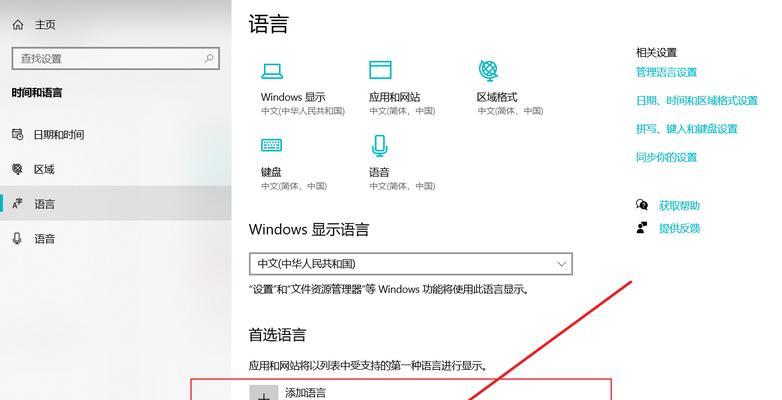Click the 提供反馈 person icon
The width and height of the screenshot is (782, 400).
click(642, 228)
